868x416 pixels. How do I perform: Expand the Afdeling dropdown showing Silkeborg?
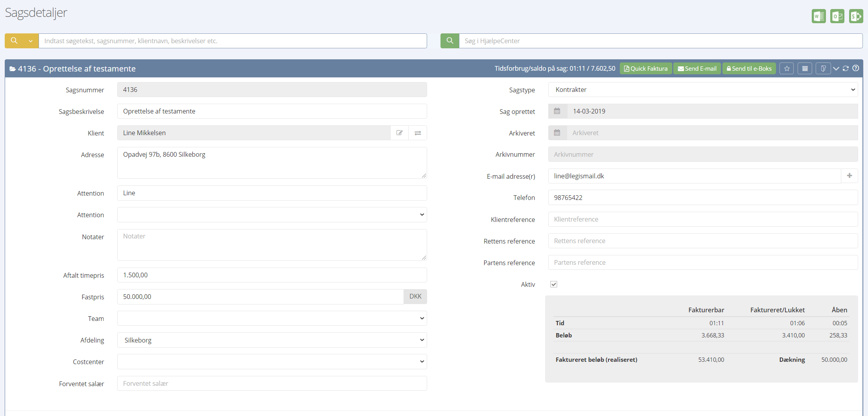[272, 340]
